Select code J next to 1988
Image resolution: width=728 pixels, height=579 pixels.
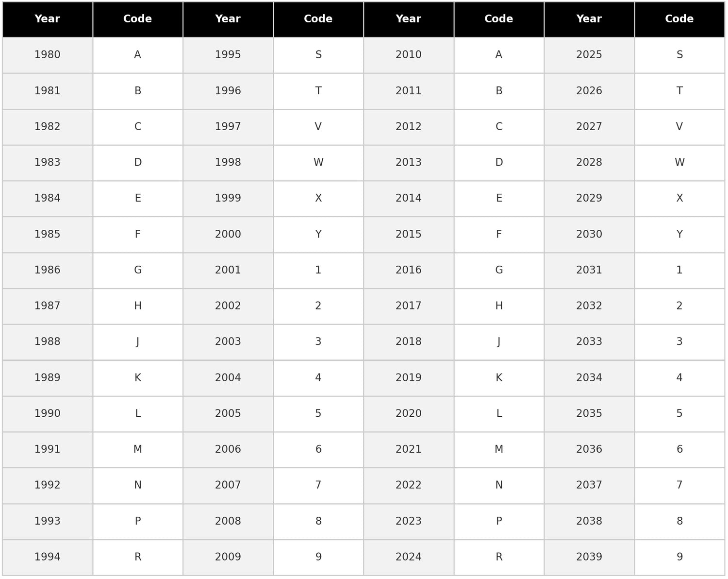pos(137,342)
